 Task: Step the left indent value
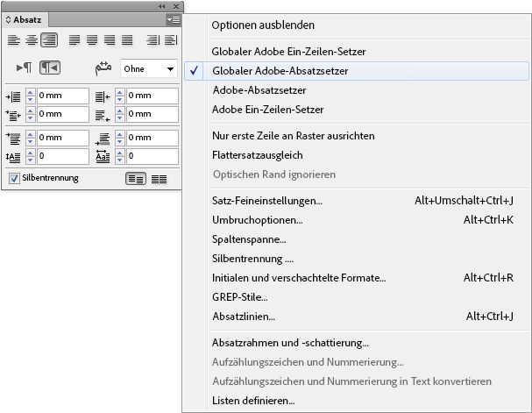click(30, 96)
